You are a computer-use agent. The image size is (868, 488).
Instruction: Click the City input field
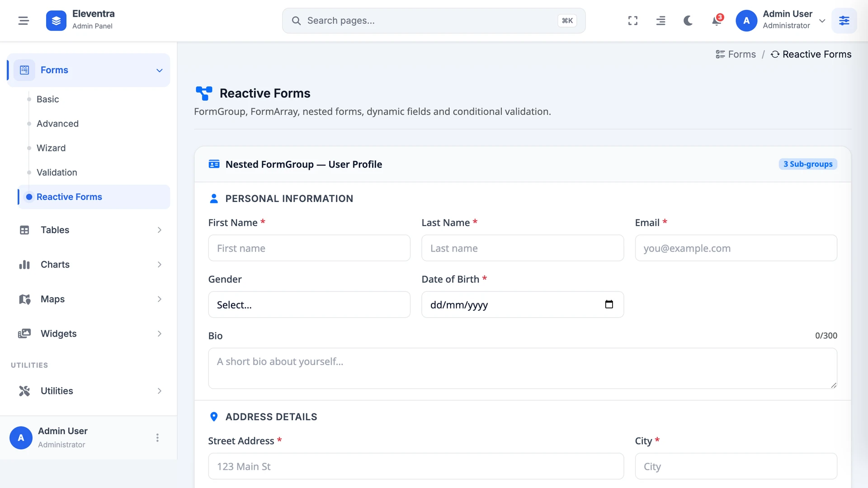point(736,466)
